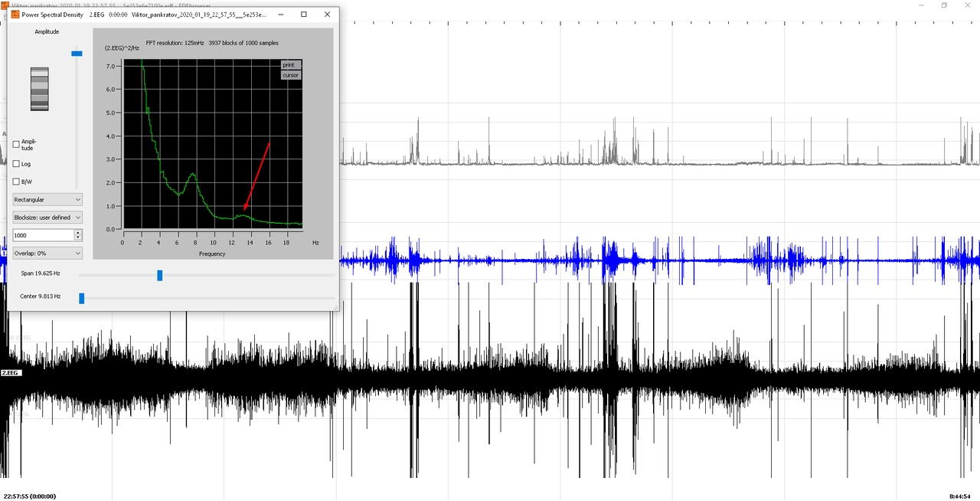Enable the Amplitude checkbox

point(17,144)
